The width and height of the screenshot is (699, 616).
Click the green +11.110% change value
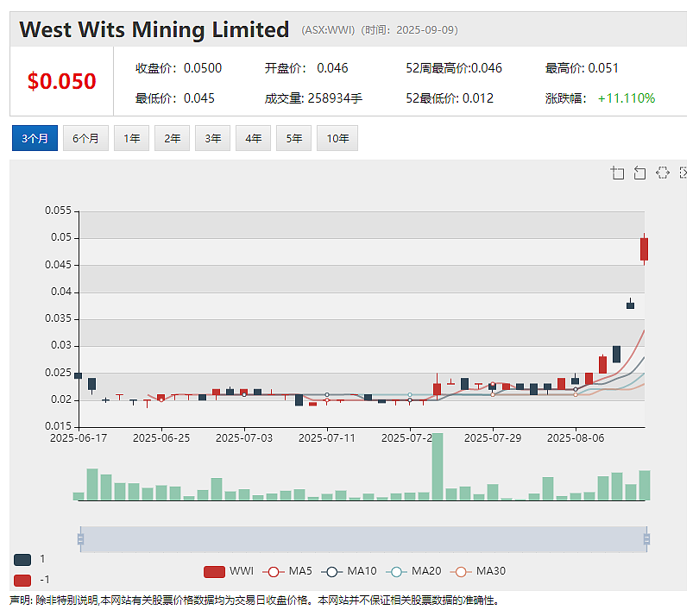pyautogui.click(x=627, y=98)
